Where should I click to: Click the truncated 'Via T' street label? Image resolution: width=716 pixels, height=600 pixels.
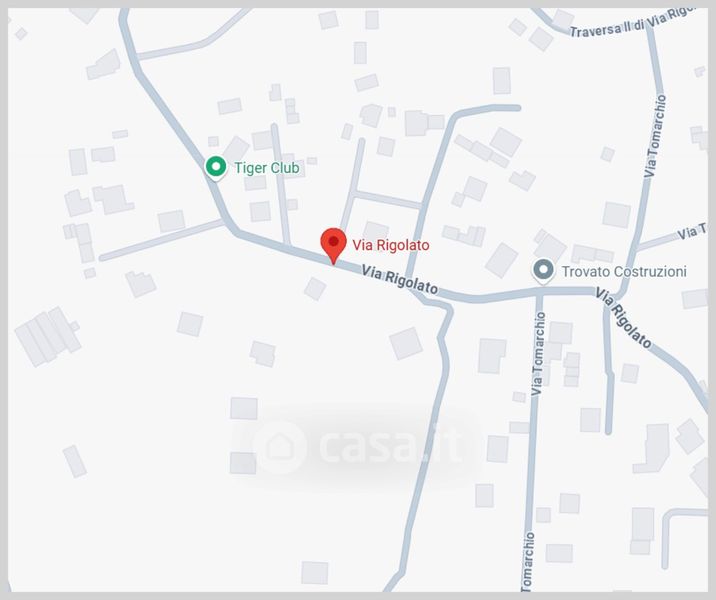point(692,231)
